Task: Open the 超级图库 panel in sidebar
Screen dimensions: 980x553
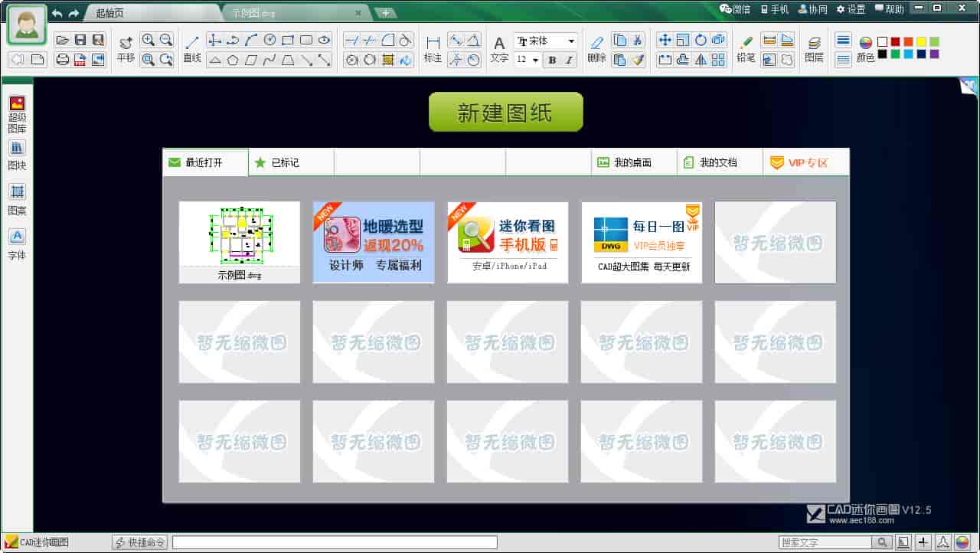Action: pyautogui.click(x=17, y=107)
